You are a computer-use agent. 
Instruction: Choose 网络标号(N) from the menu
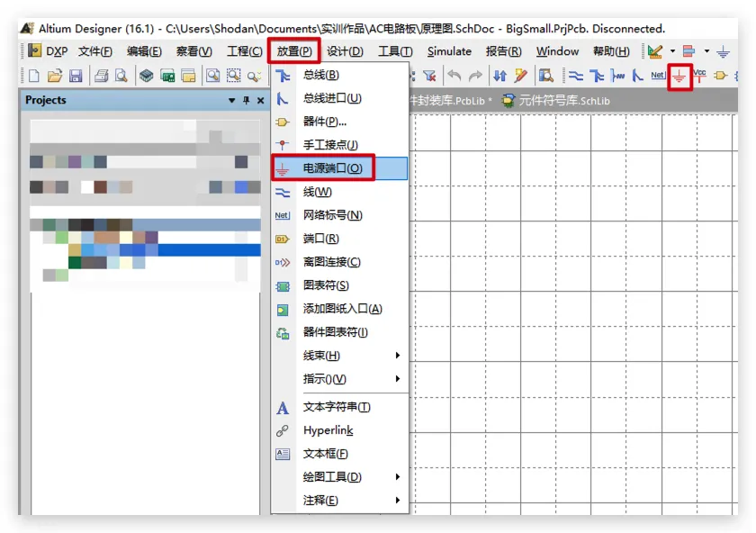click(340, 215)
